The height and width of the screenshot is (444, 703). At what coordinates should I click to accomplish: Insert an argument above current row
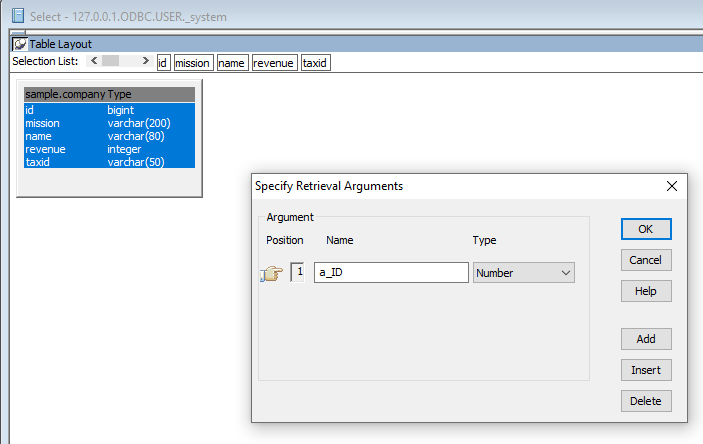click(x=645, y=370)
